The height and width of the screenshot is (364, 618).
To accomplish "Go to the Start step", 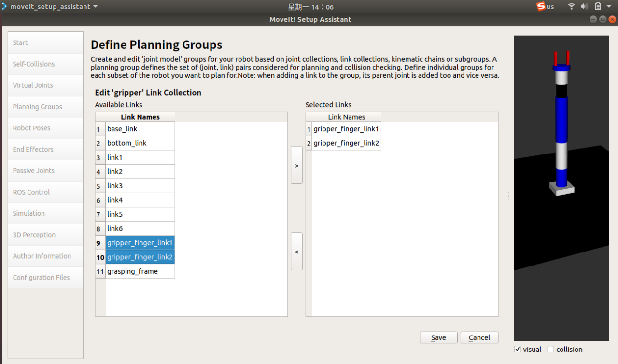I will click(x=45, y=42).
